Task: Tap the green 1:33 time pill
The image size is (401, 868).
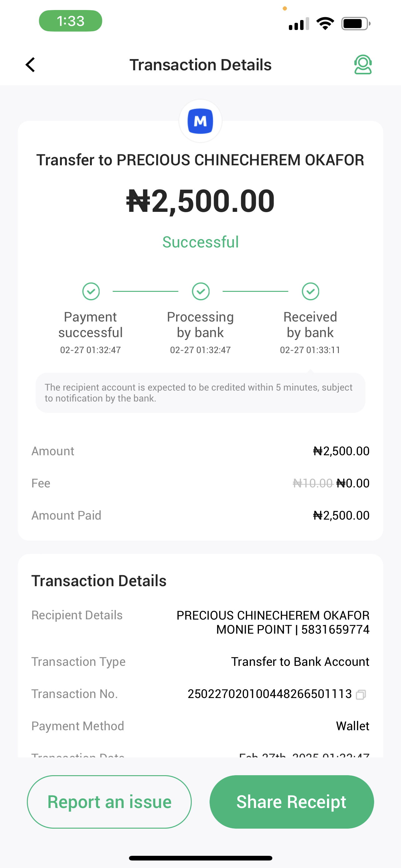Action: point(70,21)
